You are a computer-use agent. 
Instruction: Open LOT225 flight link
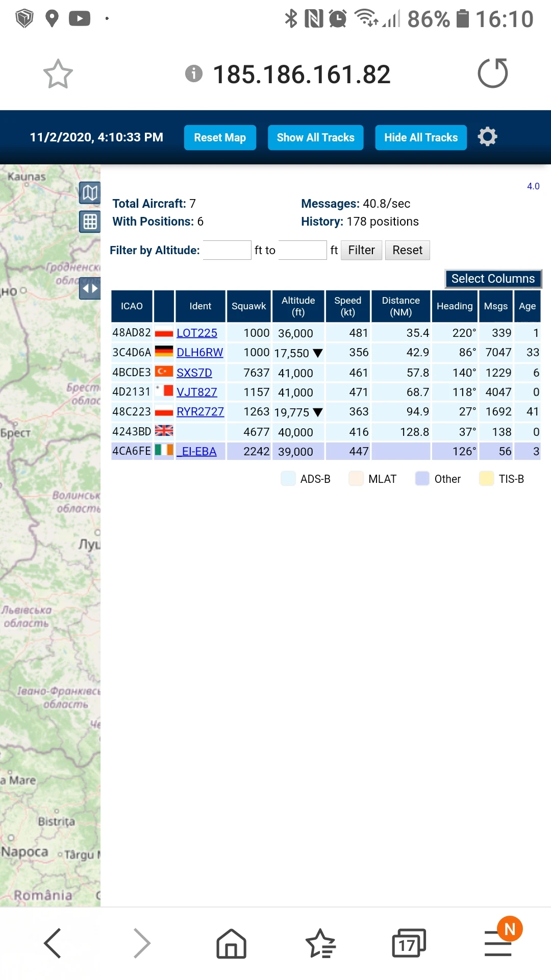pyautogui.click(x=197, y=333)
